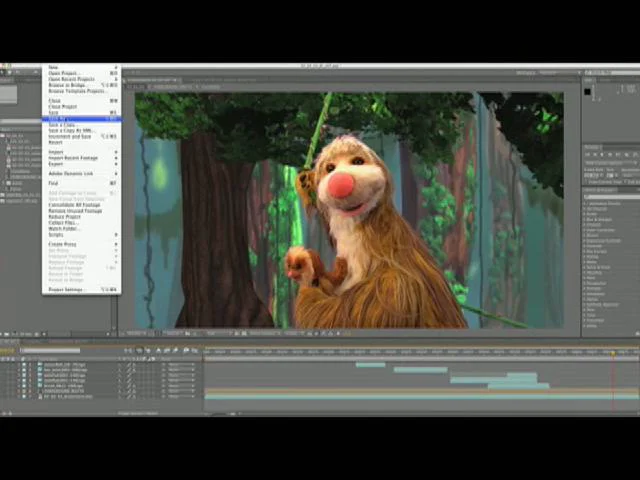Click footage thumbnail in Project panel
The height and width of the screenshot is (480, 640).
[8, 94]
